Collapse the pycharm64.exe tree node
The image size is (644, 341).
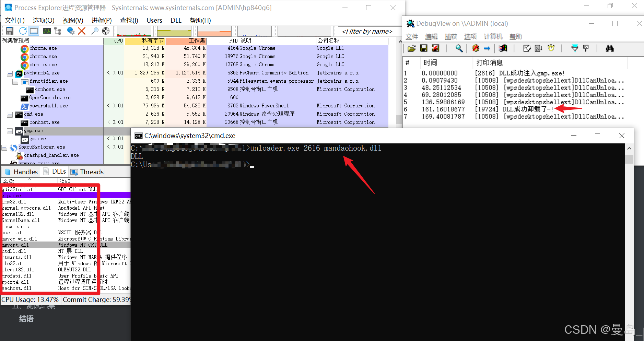10,73
